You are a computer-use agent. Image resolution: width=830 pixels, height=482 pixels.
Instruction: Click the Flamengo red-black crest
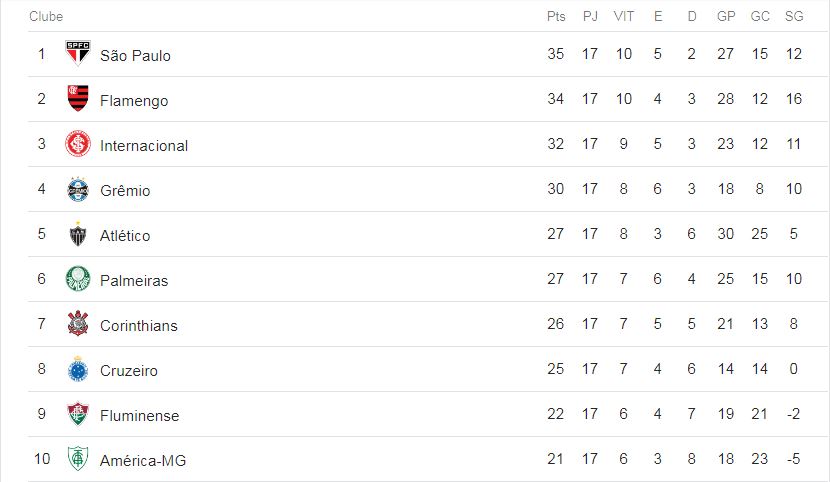click(78, 98)
